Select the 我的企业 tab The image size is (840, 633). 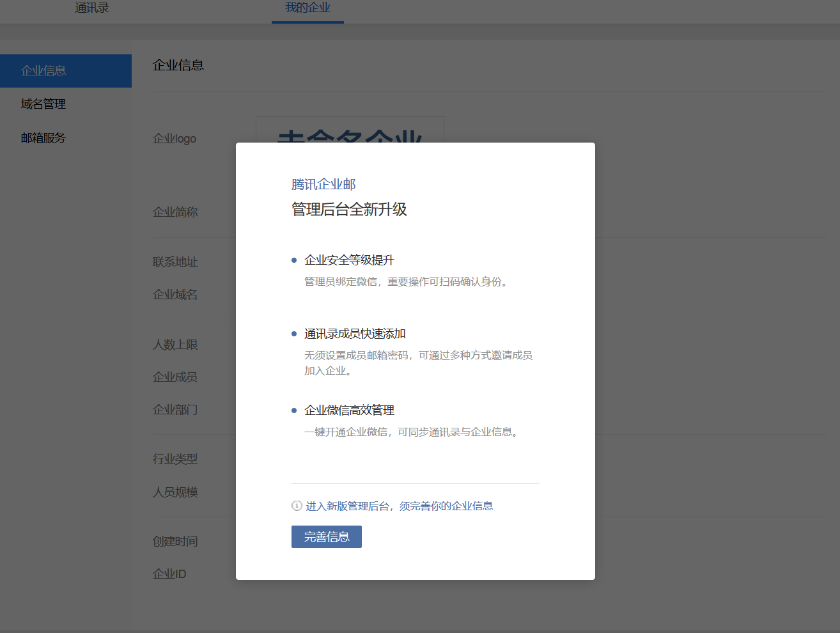click(x=307, y=8)
